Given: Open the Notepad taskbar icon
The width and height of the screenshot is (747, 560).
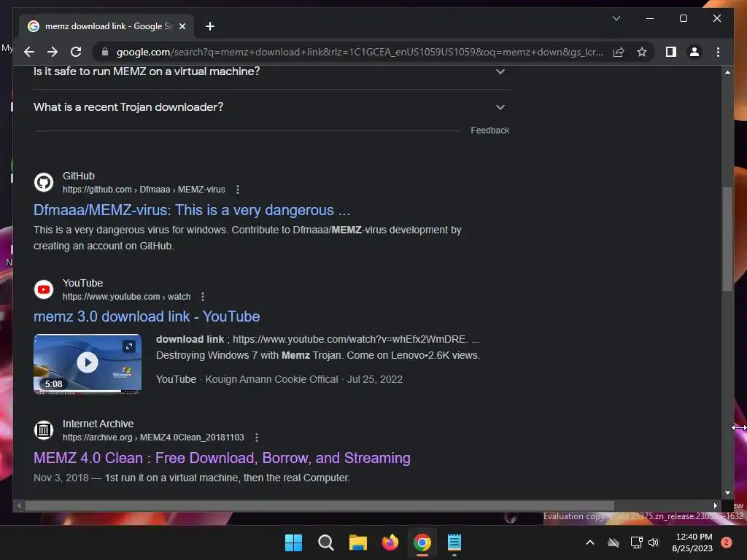Looking at the screenshot, I should (x=454, y=542).
